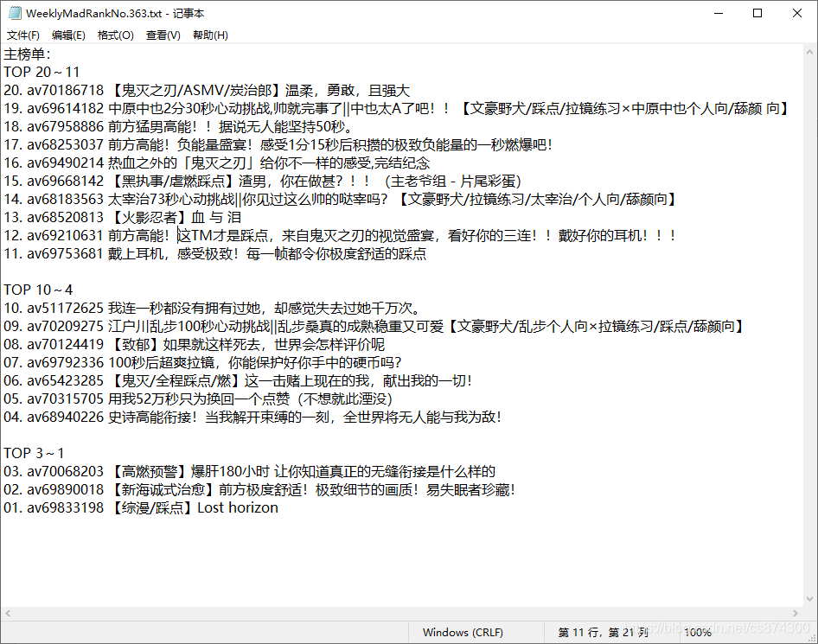Click the av65423285 line

tap(238, 380)
